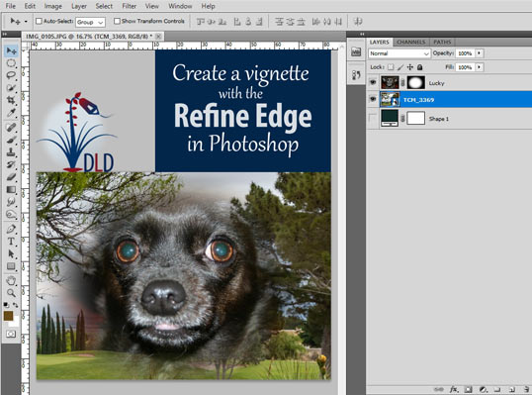Open the Window menu

(x=180, y=6)
